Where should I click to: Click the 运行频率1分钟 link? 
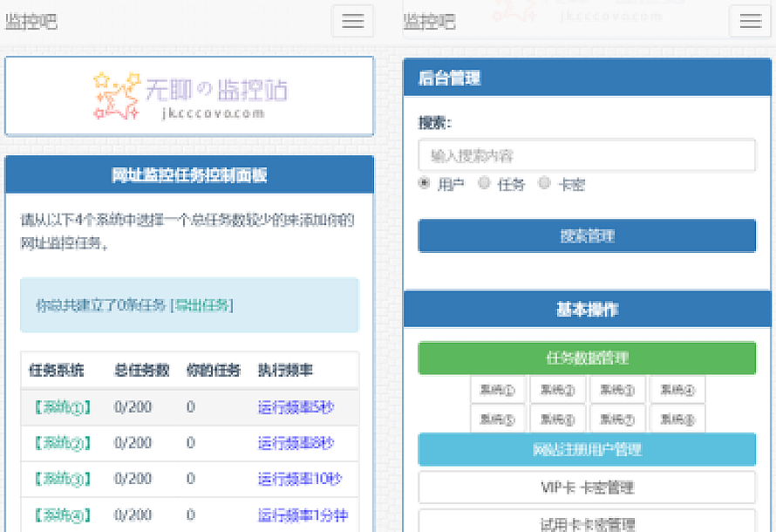tap(302, 515)
